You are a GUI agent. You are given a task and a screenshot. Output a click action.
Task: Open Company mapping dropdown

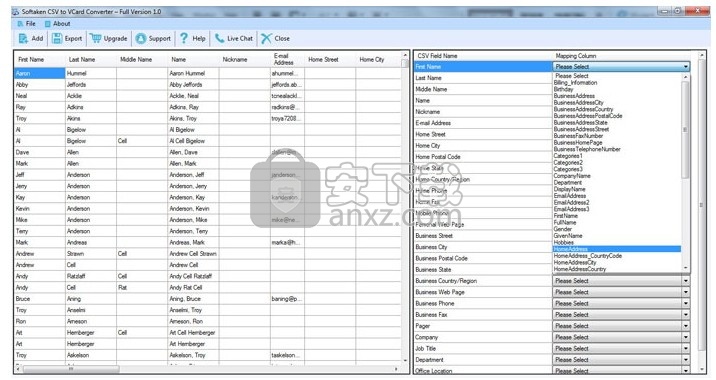click(621, 337)
